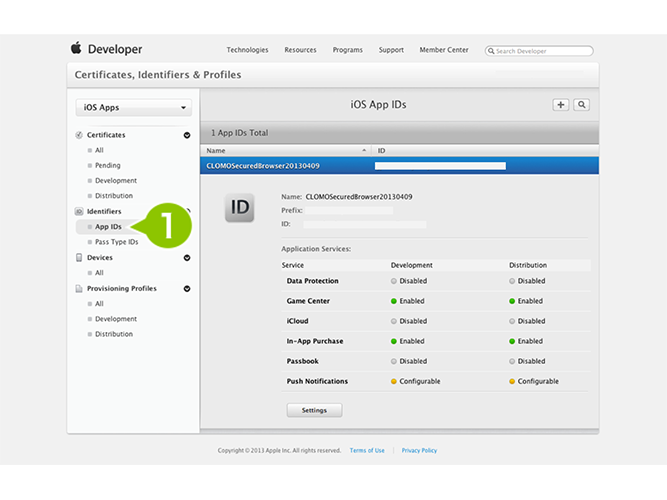Viewport: 667px width, 500px height.
Task: Select Development under Certificates
Action: click(116, 180)
